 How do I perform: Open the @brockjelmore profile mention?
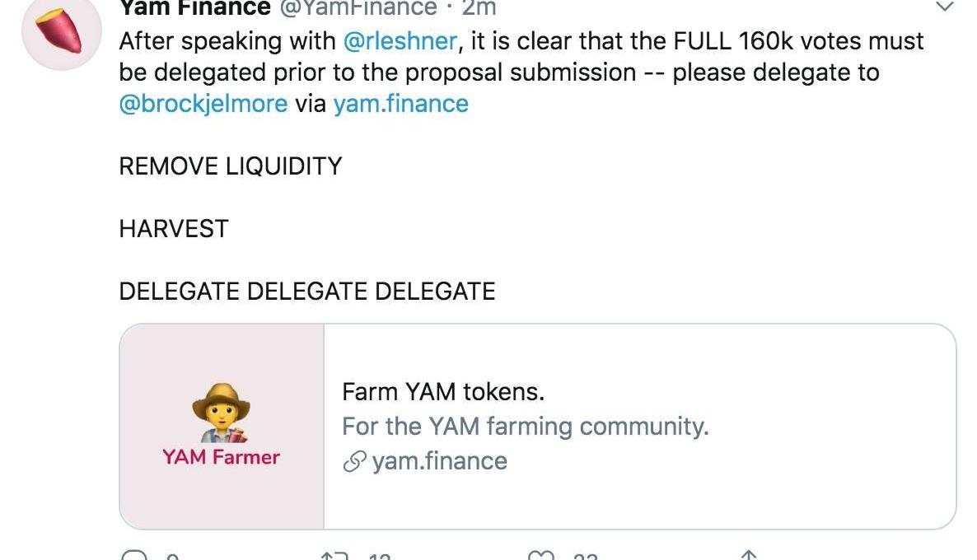[x=203, y=104]
